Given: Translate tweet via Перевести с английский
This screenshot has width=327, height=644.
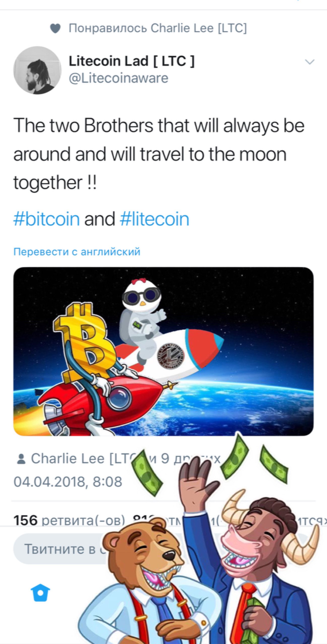Looking at the screenshot, I should coord(77,252).
